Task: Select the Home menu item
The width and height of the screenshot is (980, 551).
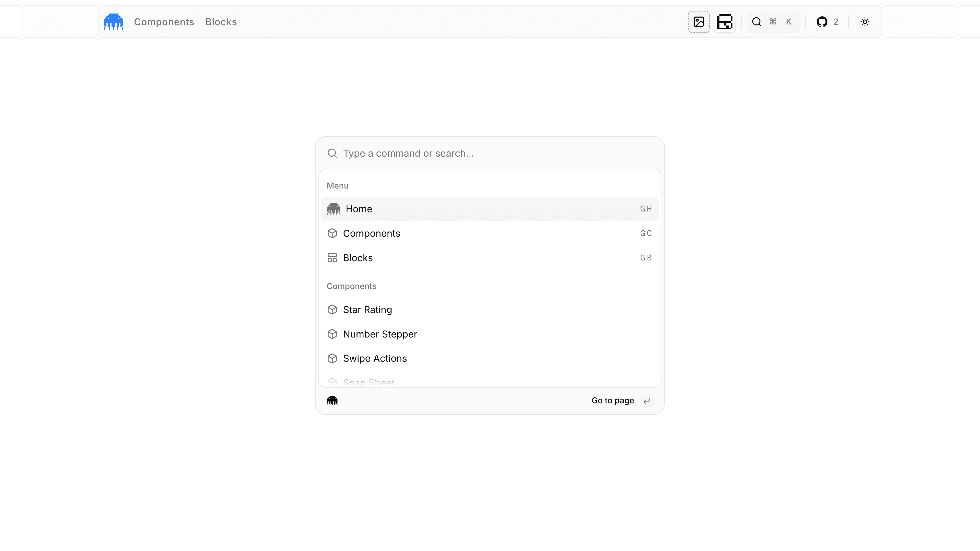Action: (x=490, y=209)
